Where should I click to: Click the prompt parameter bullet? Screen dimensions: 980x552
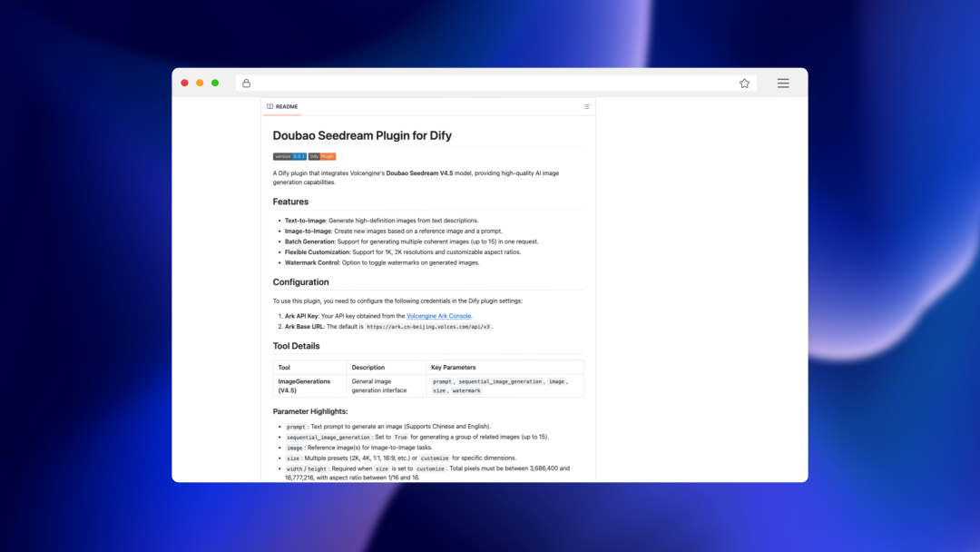click(x=388, y=427)
